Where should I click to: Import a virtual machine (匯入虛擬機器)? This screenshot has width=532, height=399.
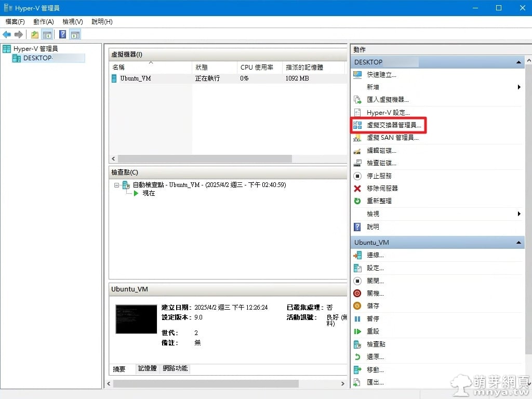[x=387, y=100]
